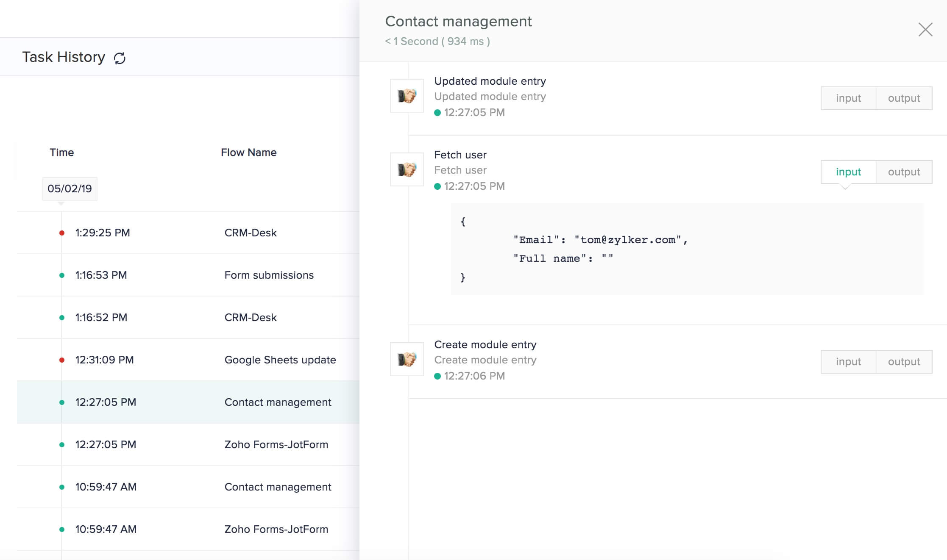This screenshot has height=560, width=947.
Task: Click the input button for Create module entry
Action: click(848, 360)
